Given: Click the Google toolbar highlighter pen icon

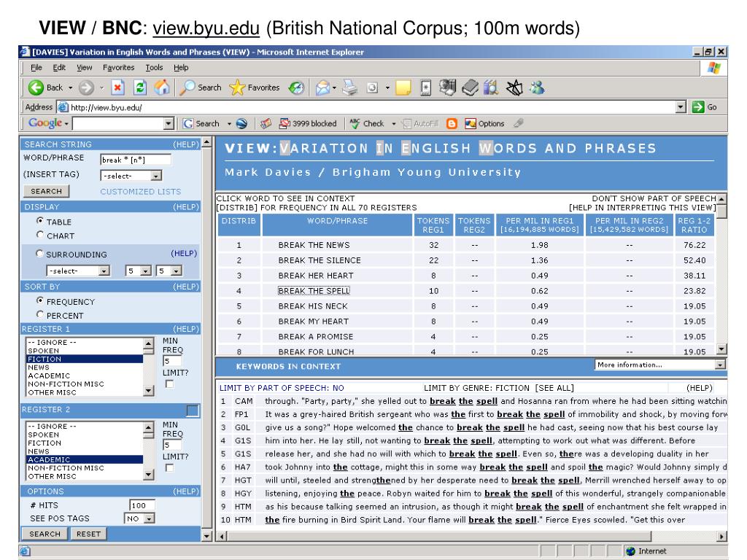Looking at the screenshot, I should 519,123.
